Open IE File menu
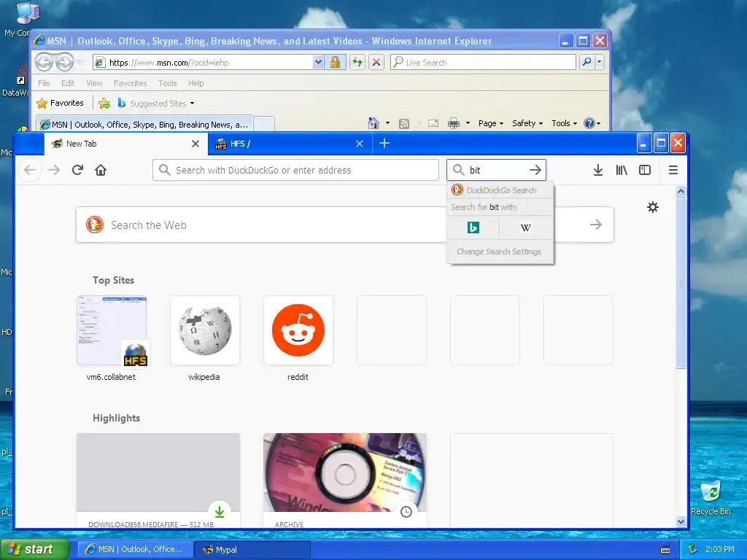747x560 pixels. (x=44, y=83)
